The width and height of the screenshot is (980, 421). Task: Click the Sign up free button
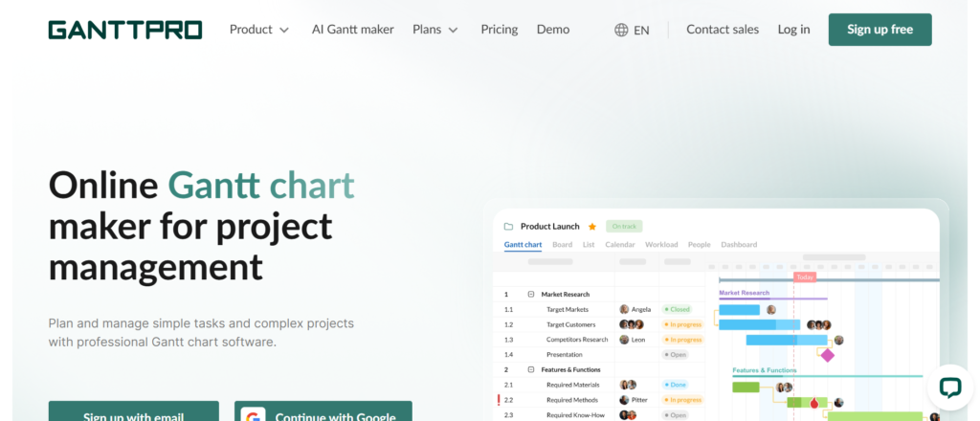coord(880,30)
